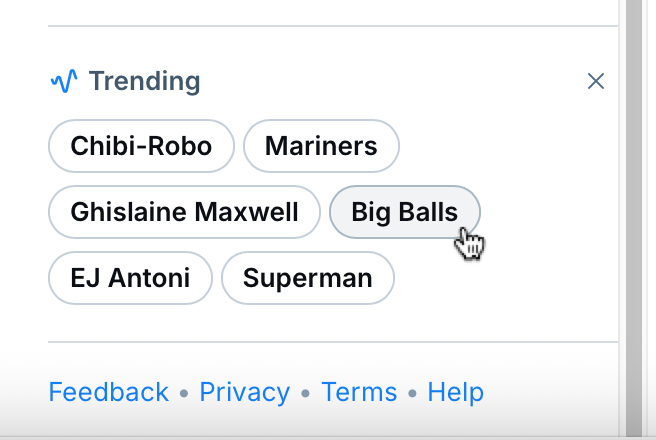Click the Big Balls trending chip

coord(404,212)
